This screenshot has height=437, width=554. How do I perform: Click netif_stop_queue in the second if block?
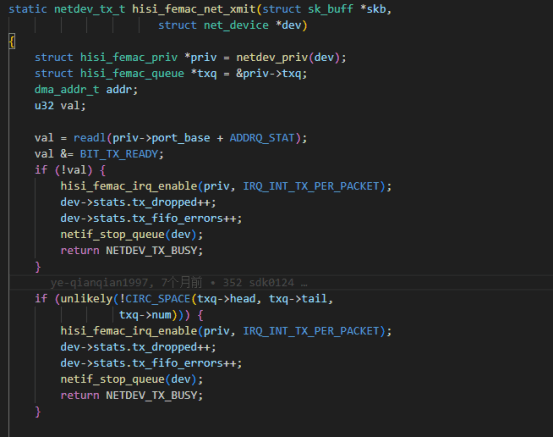[112, 379]
